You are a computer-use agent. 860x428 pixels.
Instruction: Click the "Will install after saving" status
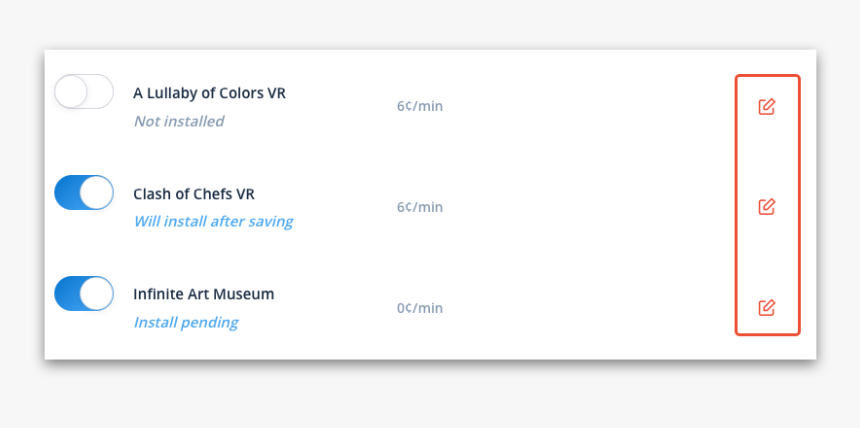click(213, 221)
